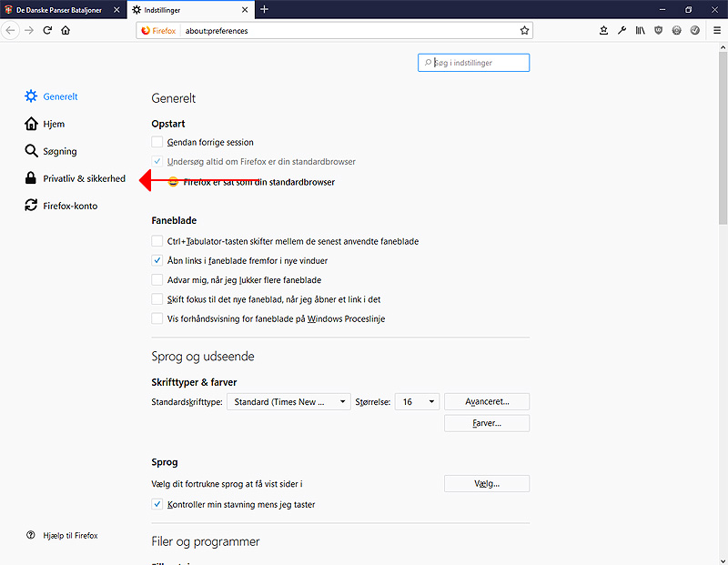The width and height of the screenshot is (728, 565).
Task: Enable the Gendan forrige session checkbox
Action: point(157,142)
